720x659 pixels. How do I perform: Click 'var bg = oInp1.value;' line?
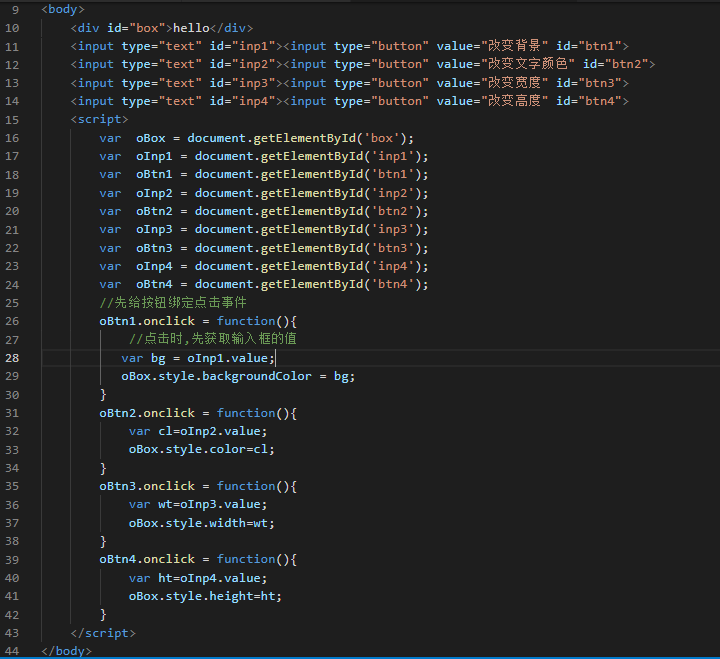[198, 358]
